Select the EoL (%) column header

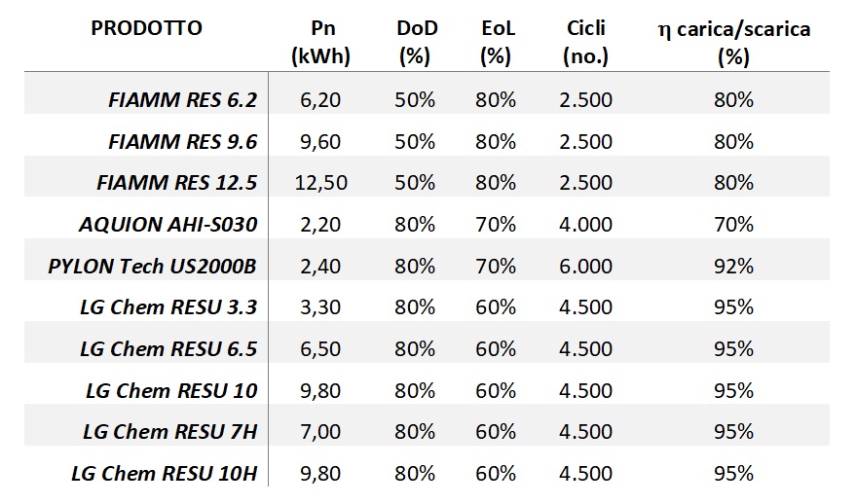point(496,43)
